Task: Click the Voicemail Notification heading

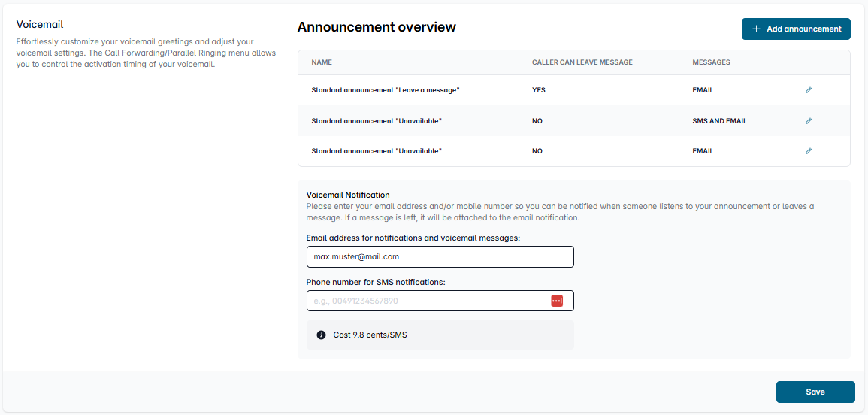Action: click(x=348, y=195)
